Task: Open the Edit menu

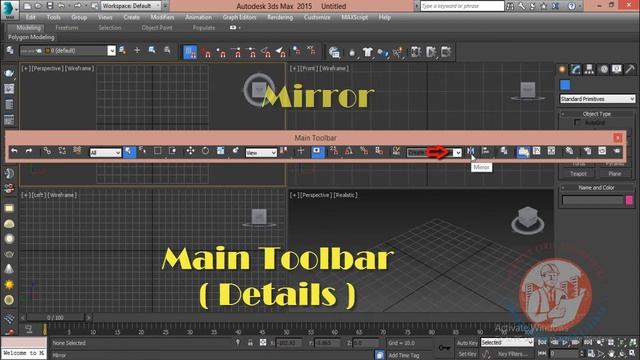Action: [x=30, y=17]
